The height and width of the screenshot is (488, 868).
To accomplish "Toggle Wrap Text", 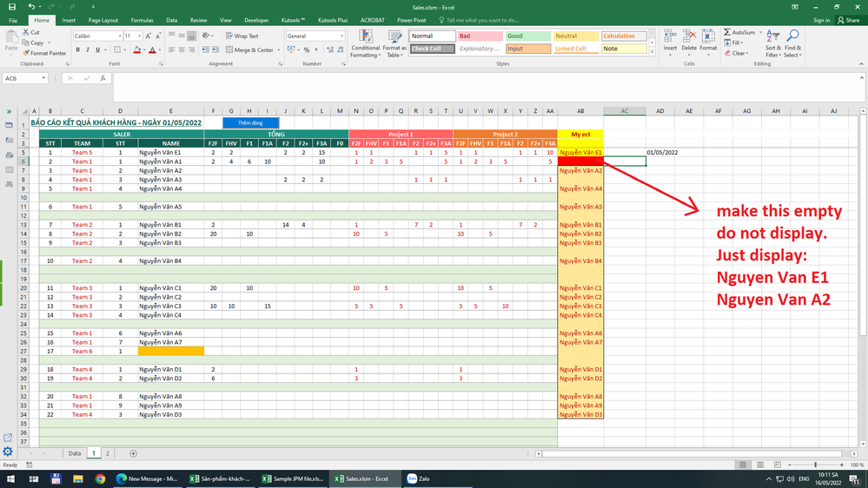I will coord(242,36).
